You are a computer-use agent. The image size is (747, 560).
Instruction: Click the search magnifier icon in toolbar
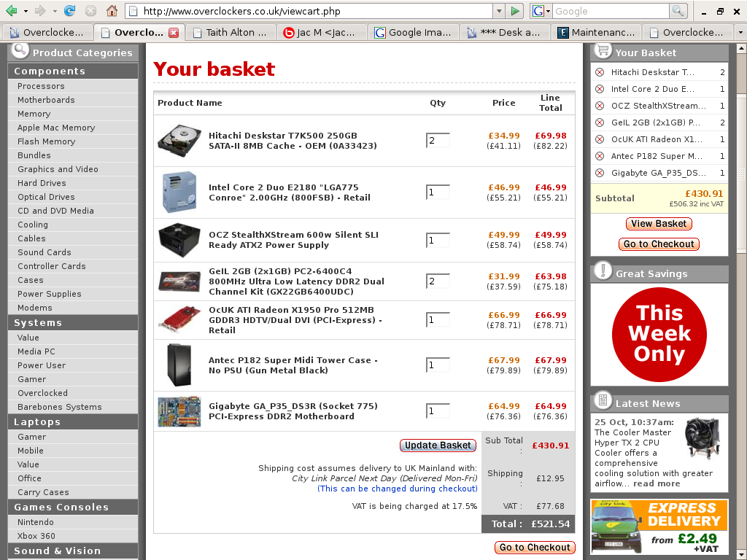(x=677, y=11)
